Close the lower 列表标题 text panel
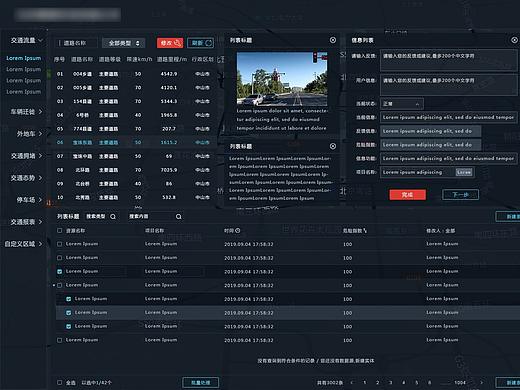 (x=333, y=146)
